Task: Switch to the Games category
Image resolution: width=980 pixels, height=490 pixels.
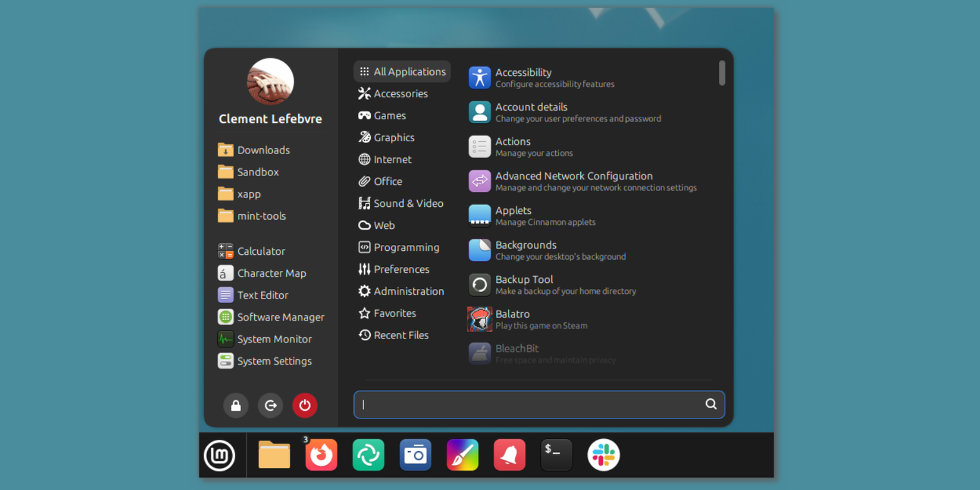Action: [x=389, y=115]
